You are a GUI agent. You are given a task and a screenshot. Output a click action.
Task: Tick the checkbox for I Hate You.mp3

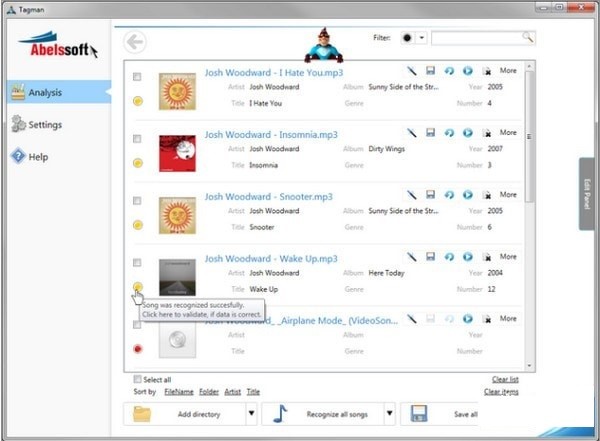coord(137,77)
